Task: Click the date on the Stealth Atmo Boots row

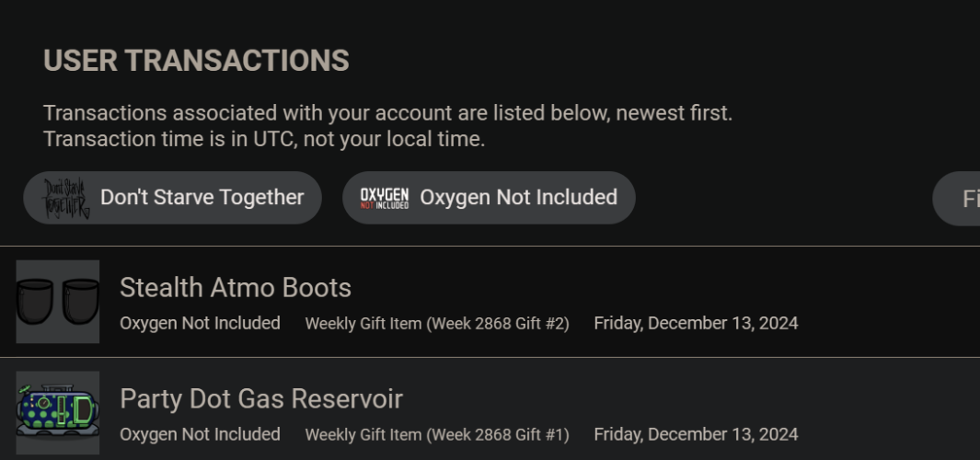Action: [696, 323]
